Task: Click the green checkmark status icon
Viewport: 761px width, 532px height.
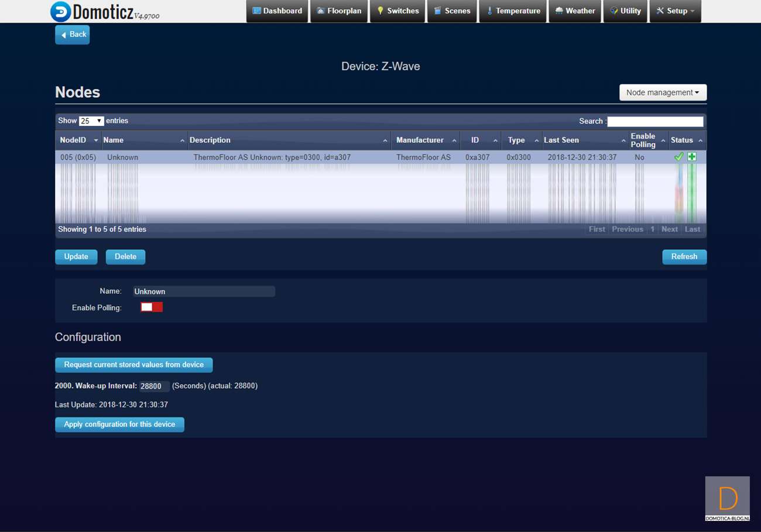Action: tap(679, 157)
